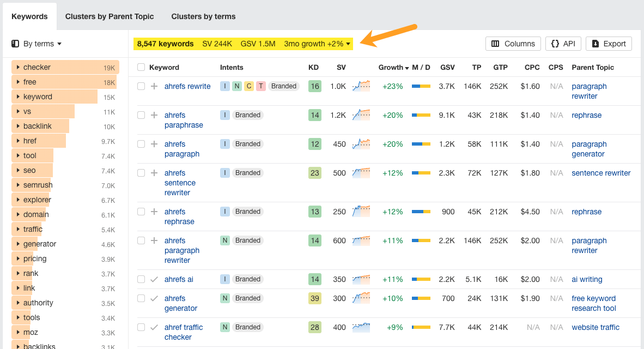
Task: Open the "paragraph rewriter" parent topic link
Action: tap(589, 91)
